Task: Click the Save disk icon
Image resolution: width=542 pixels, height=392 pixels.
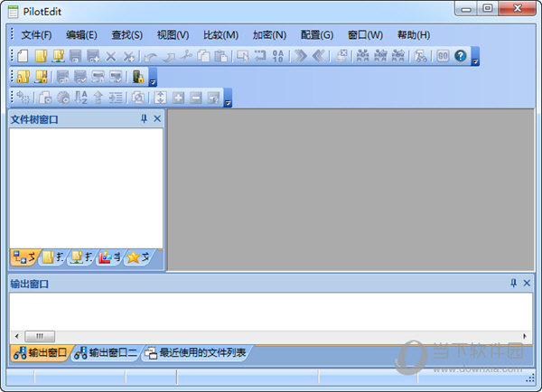Action: (x=75, y=56)
